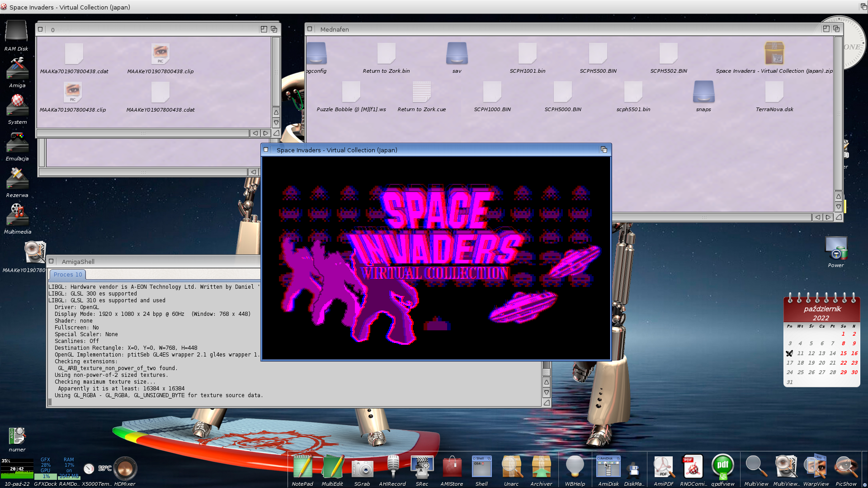Open the RAM Disk desktop icon

tap(16, 33)
